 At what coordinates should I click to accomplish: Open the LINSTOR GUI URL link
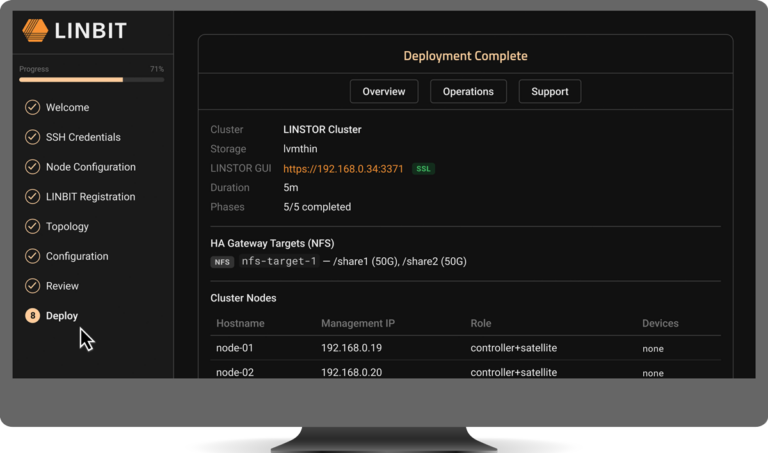(x=343, y=169)
